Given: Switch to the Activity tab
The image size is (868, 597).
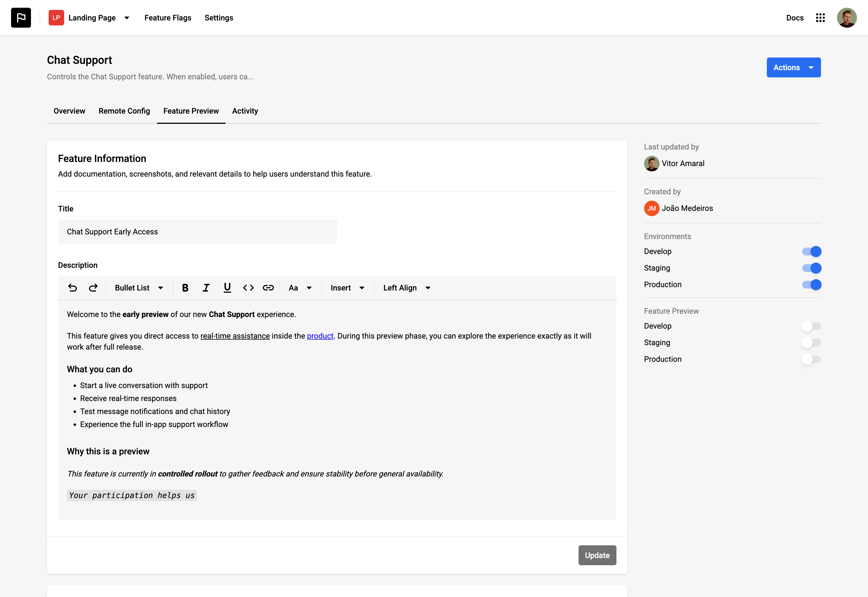Looking at the screenshot, I should pos(245,111).
